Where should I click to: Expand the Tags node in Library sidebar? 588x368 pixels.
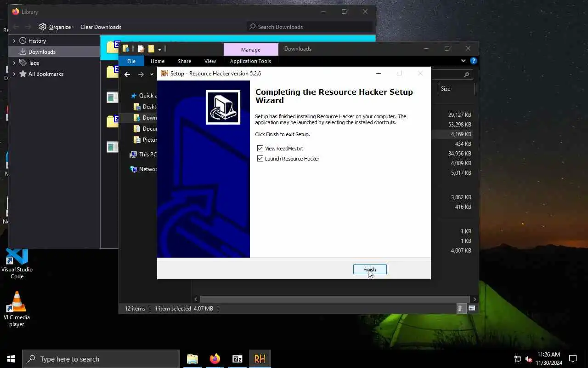pyautogui.click(x=14, y=63)
